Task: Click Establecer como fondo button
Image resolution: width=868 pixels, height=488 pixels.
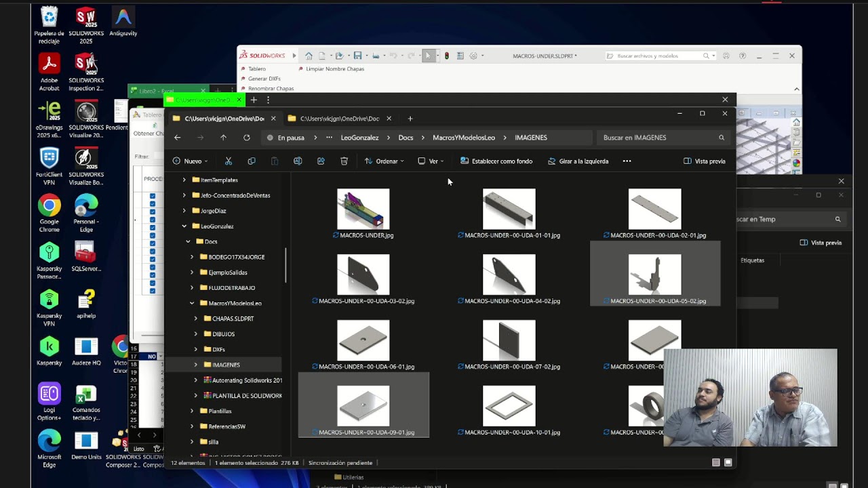Action: click(x=496, y=161)
